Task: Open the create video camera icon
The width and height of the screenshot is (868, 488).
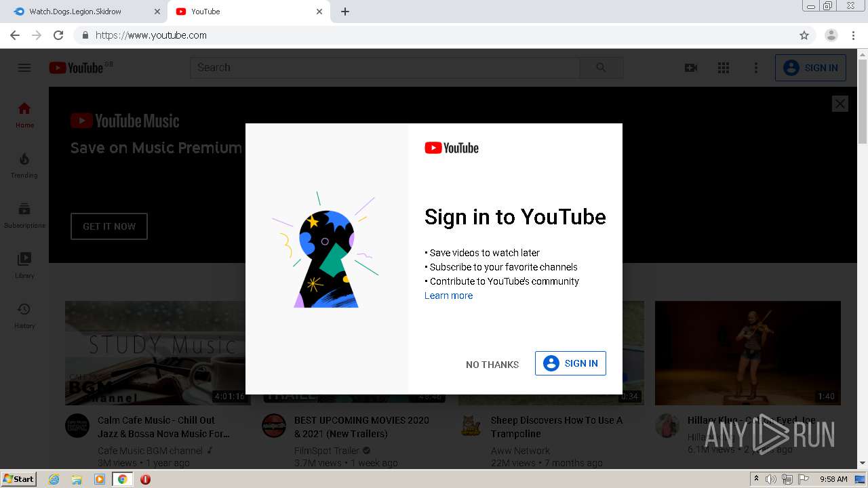Action: tap(691, 68)
